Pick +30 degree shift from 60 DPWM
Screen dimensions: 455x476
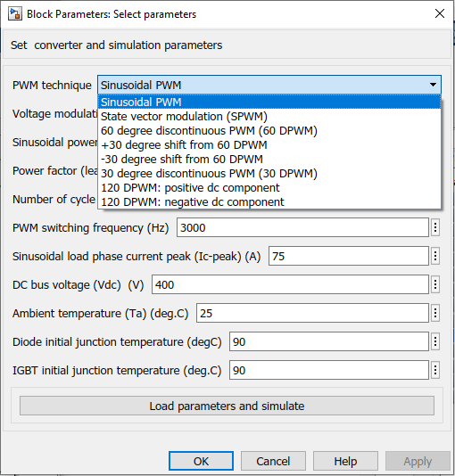(269, 144)
